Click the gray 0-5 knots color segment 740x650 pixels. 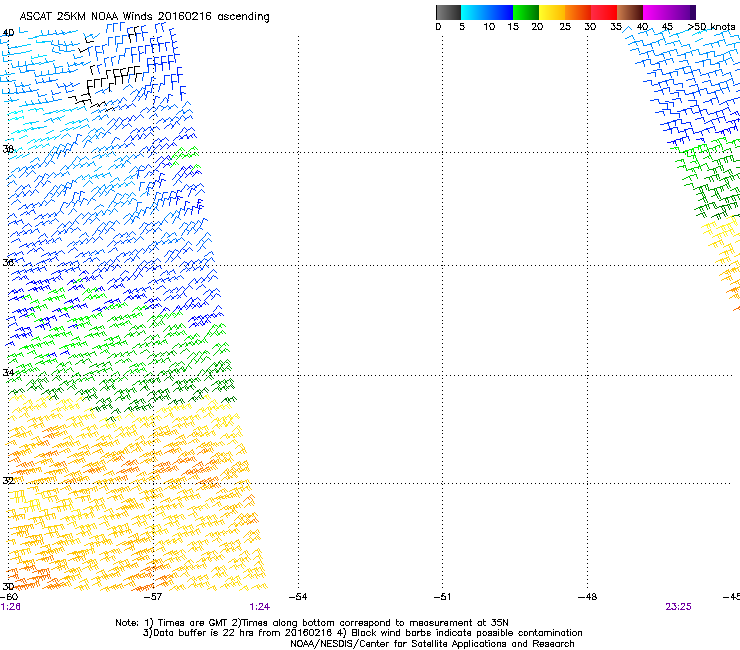point(448,12)
